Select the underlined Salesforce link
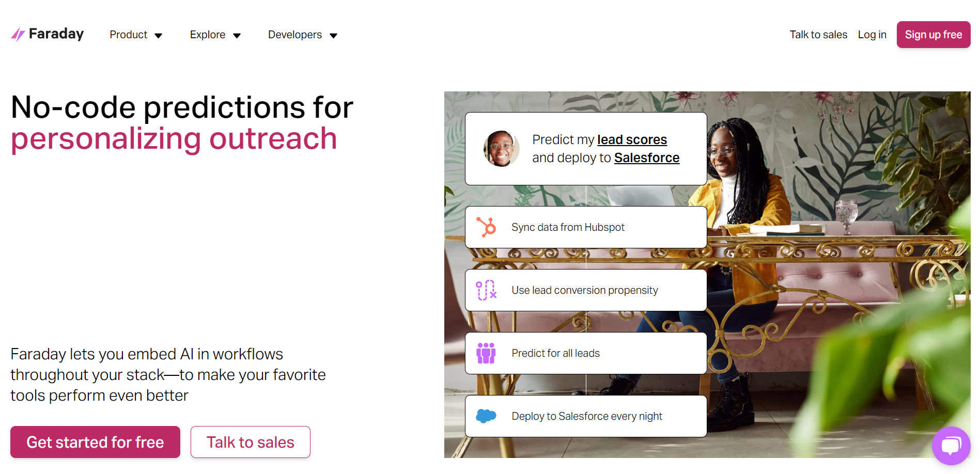The height and width of the screenshot is (474, 980). (x=647, y=158)
